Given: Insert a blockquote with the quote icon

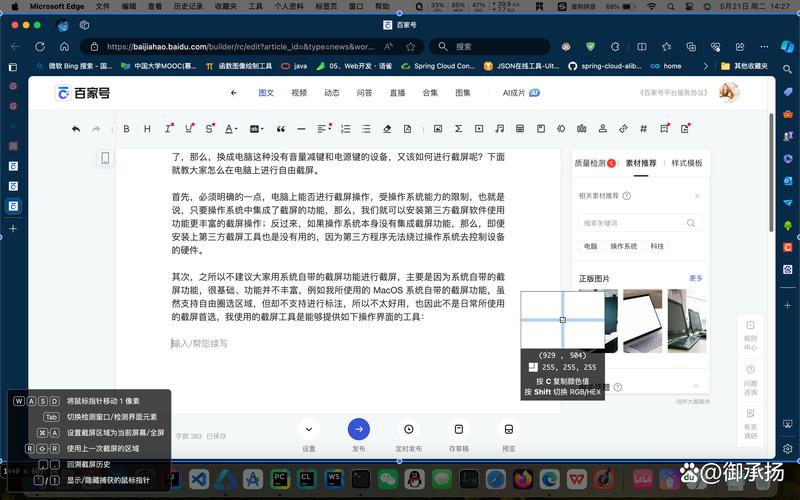Looking at the screenshot, I should tap(281, 129).
